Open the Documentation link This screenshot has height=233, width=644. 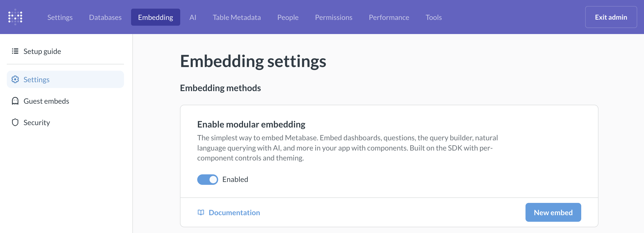[234, 213]
